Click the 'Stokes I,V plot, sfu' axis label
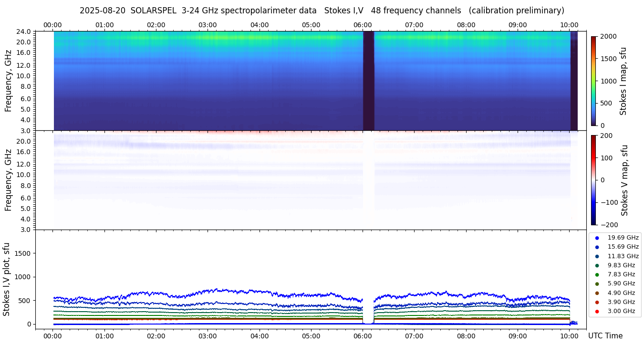Screen dimensions: 644x346 click(7, 279)
